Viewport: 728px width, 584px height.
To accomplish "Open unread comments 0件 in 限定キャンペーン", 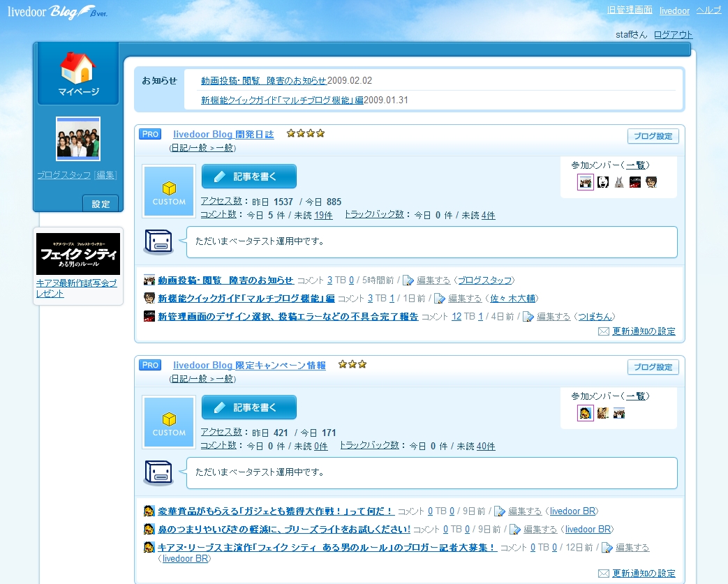I will click(321, 446).
